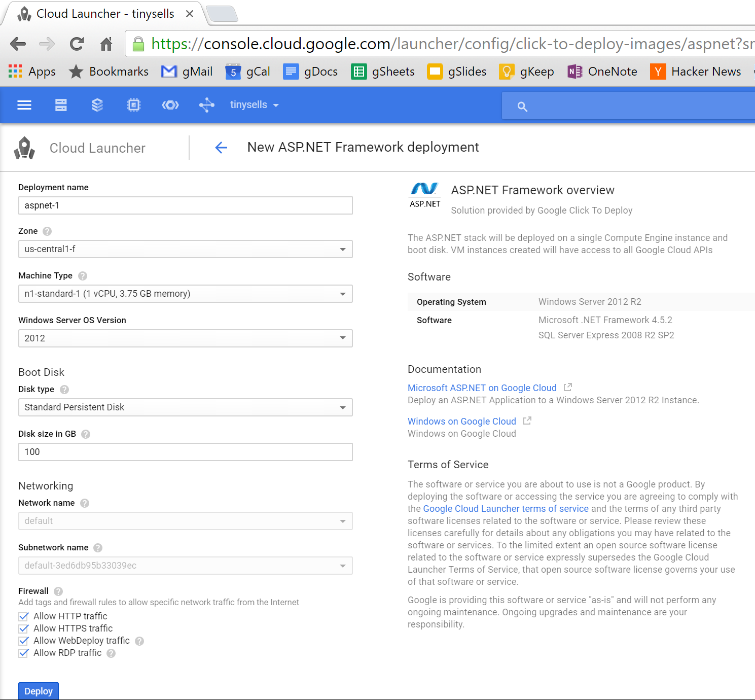Show help for Disk size in GB
This screenshot has width=755, height=700.
(x=86, y=434)
